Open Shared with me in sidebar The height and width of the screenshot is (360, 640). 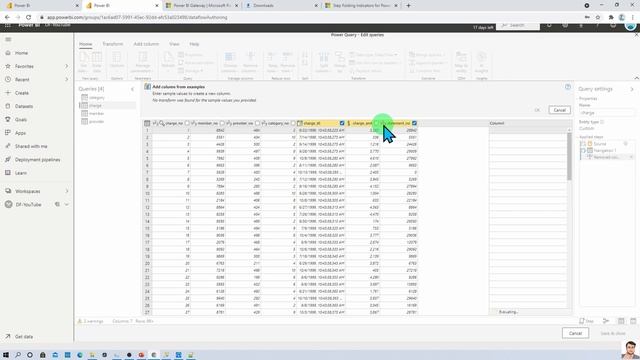point(31,146)
